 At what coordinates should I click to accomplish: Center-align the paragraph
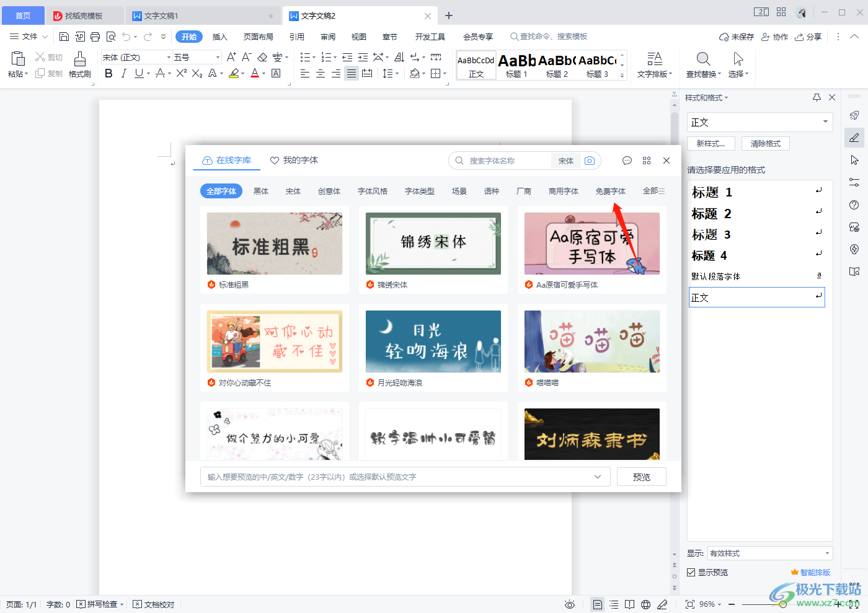[x=321, y=73]
